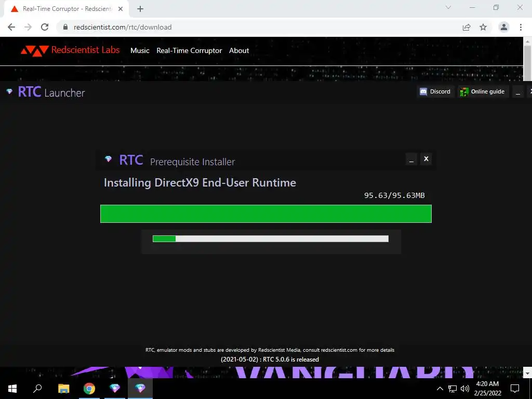The height and width of the screenshot is (399, 532).
Task: Reload the page in Chrome
Action: pyautogui.click(x=45, y=27)
